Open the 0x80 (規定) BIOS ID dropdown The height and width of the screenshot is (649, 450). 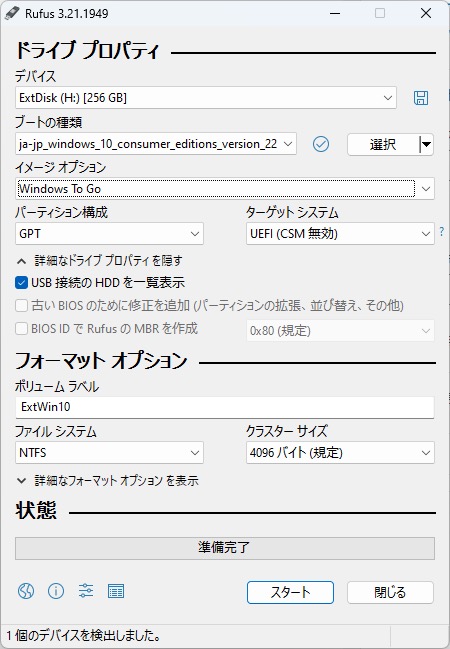(340, 330)
